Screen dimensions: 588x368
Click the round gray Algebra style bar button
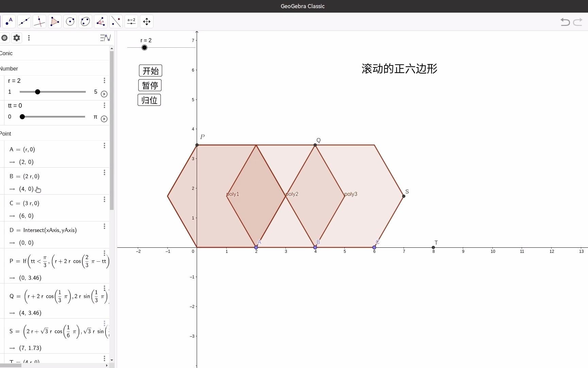click(x=4, y=38)
